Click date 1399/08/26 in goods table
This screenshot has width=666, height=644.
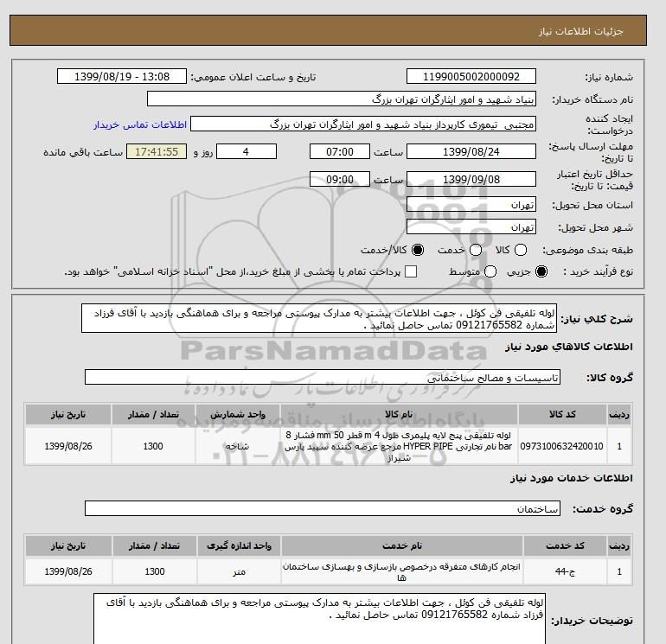(x=68, y=446)
